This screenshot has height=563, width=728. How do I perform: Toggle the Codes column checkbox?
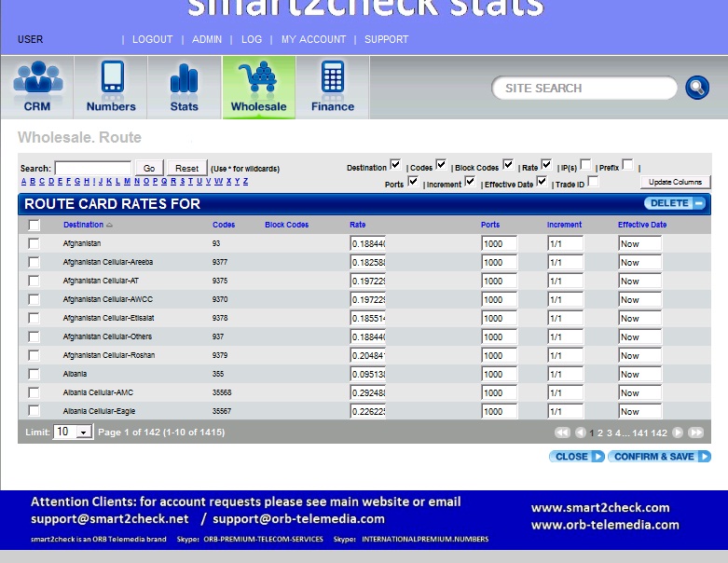[x=441, y=164]
